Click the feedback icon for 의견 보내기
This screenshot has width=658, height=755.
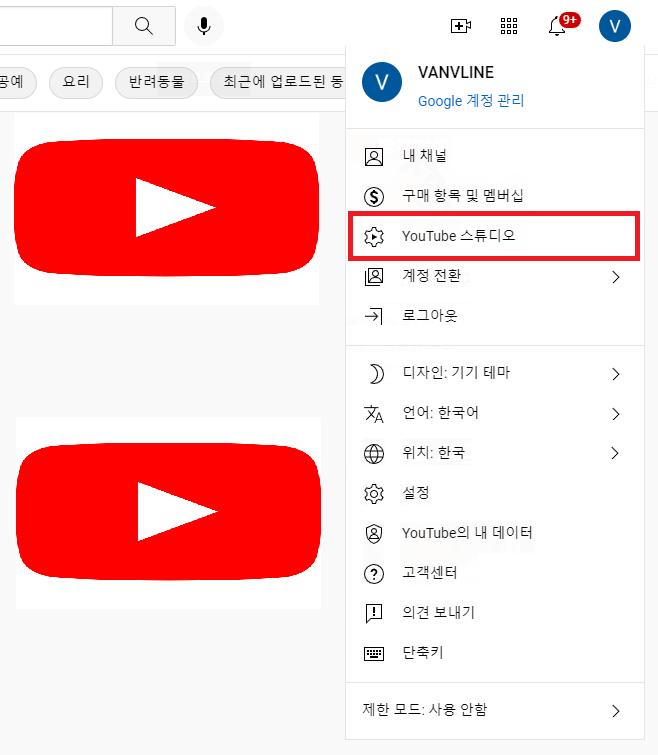pos(374,613)
